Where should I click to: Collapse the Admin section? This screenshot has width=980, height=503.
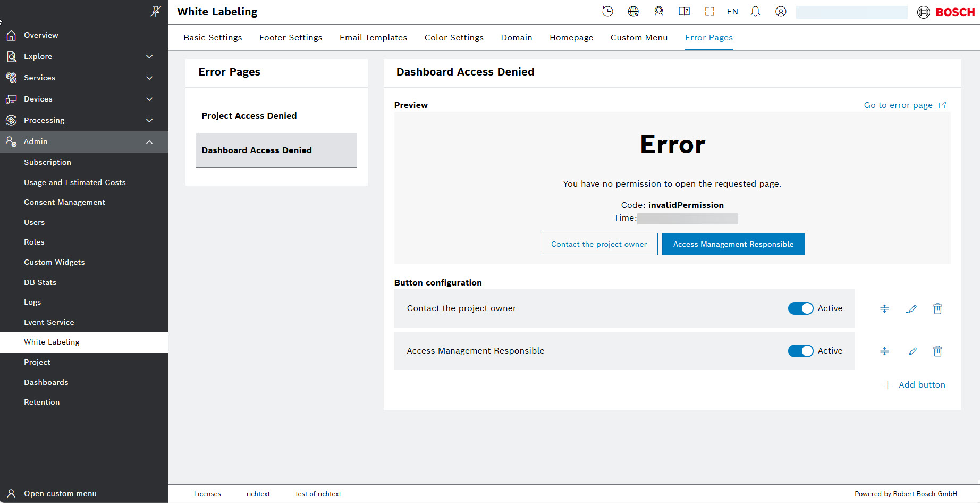point(149,142)
